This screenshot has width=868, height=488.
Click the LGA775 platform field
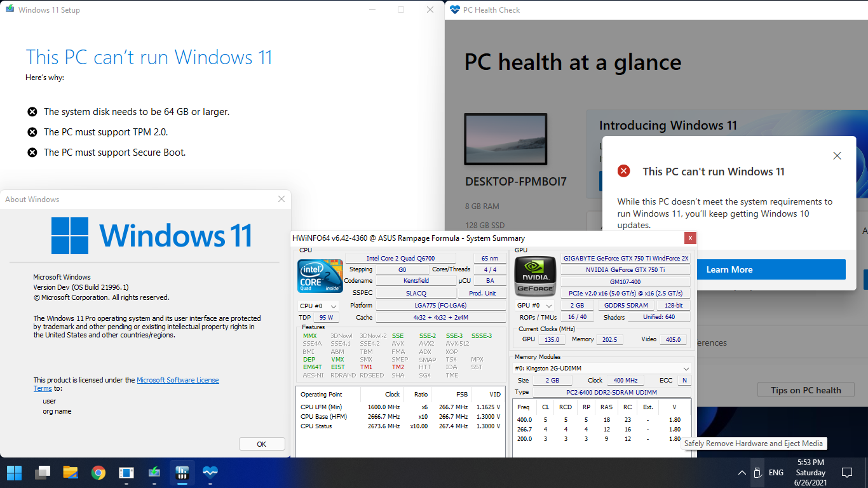tap(440, 306)
